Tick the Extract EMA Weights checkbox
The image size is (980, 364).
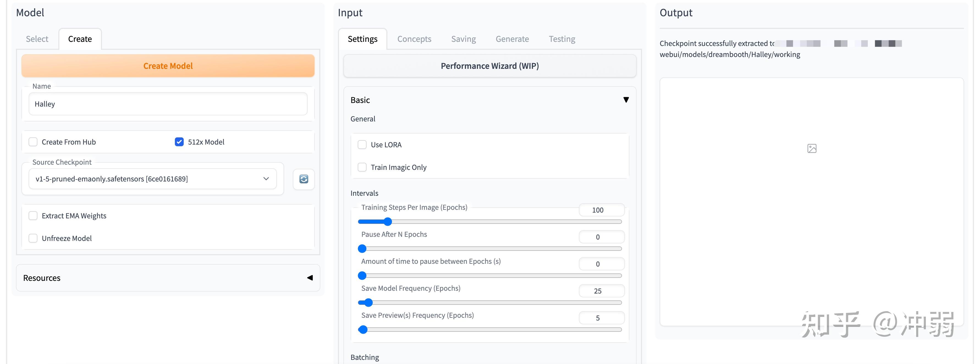[33, 216]
